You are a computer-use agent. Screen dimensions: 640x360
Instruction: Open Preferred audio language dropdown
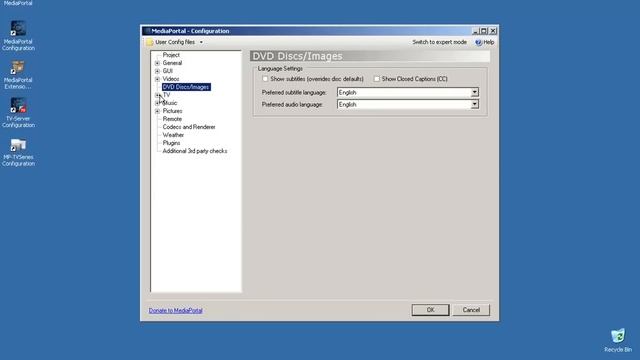474,104
